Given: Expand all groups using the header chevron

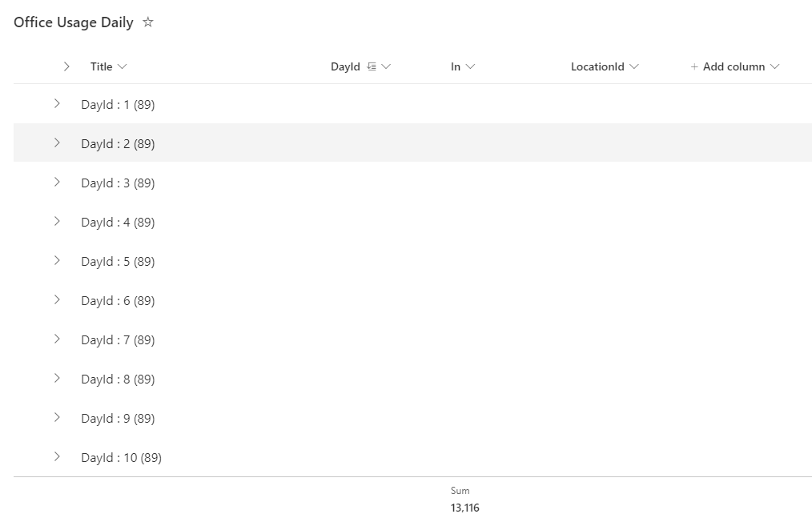Looking at the screenshot, I should point(66,66).
